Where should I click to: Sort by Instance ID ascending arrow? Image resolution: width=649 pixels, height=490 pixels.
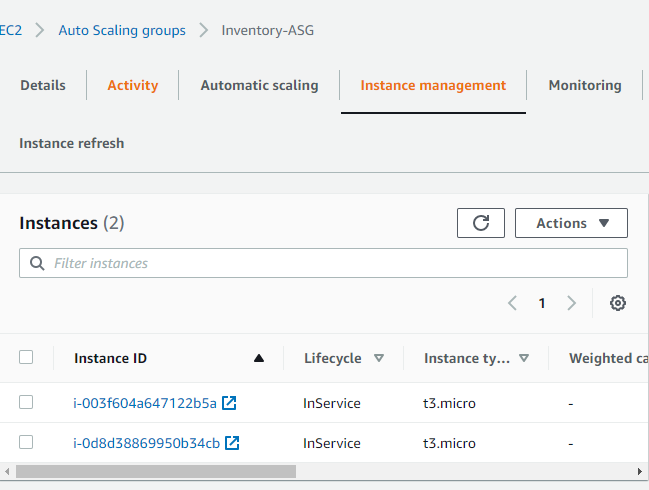point(259,358)
